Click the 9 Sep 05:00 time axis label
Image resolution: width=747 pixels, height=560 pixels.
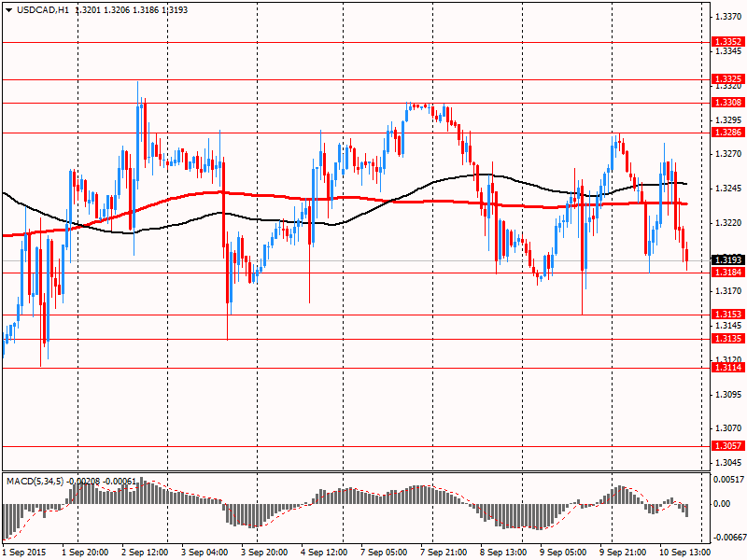(563, 553)
